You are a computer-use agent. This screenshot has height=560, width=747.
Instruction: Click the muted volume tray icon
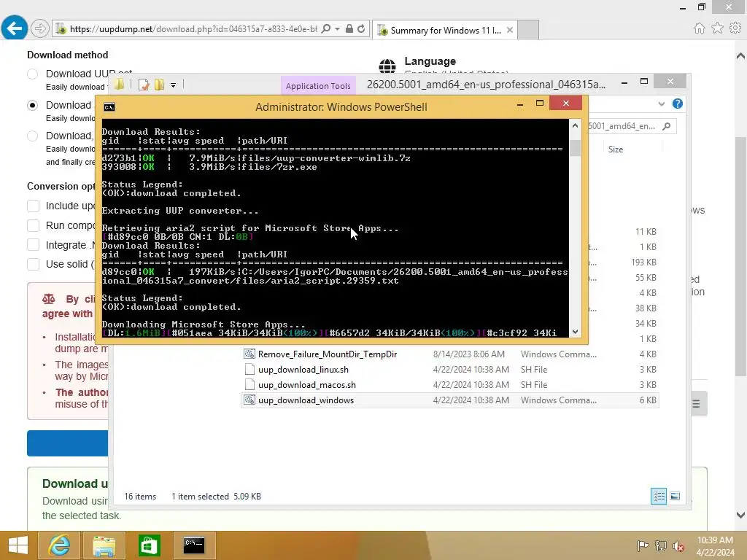pyautogui.click(x=678, y=545)
